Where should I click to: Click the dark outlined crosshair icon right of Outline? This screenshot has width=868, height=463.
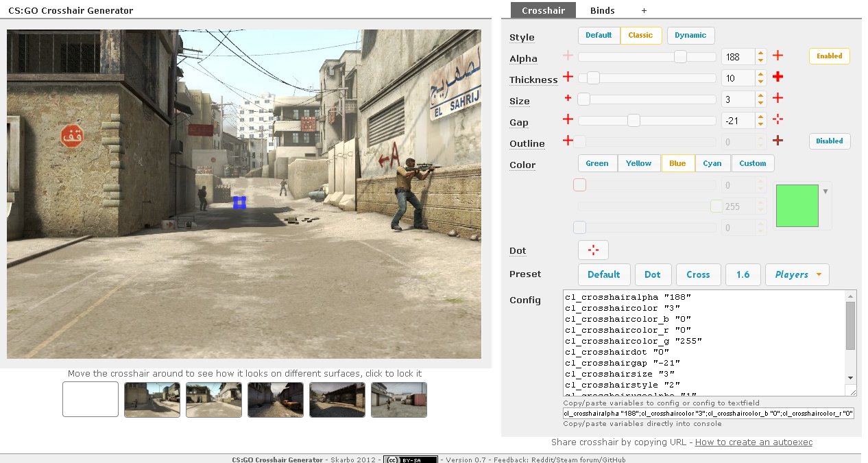pos(777,141)
